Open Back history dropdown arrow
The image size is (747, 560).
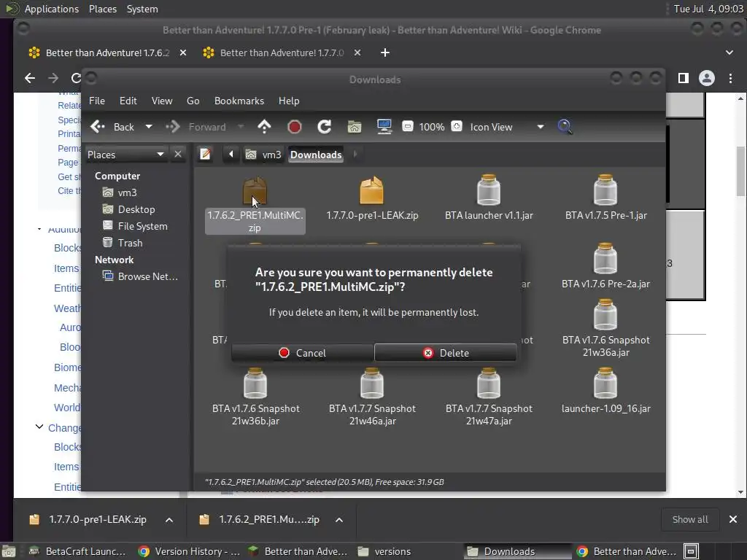click(149, 127)
